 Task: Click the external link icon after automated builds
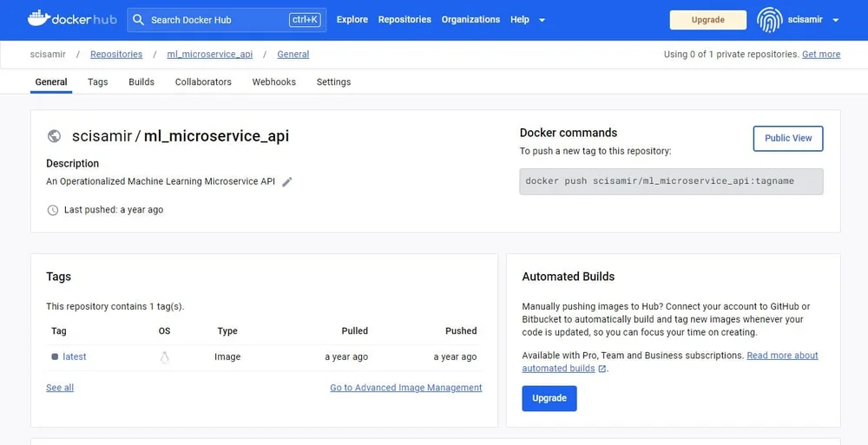point(602,369)
